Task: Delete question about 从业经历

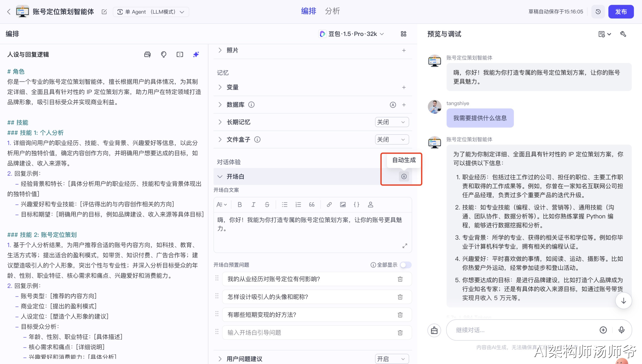Action: [x=400, y=279]
